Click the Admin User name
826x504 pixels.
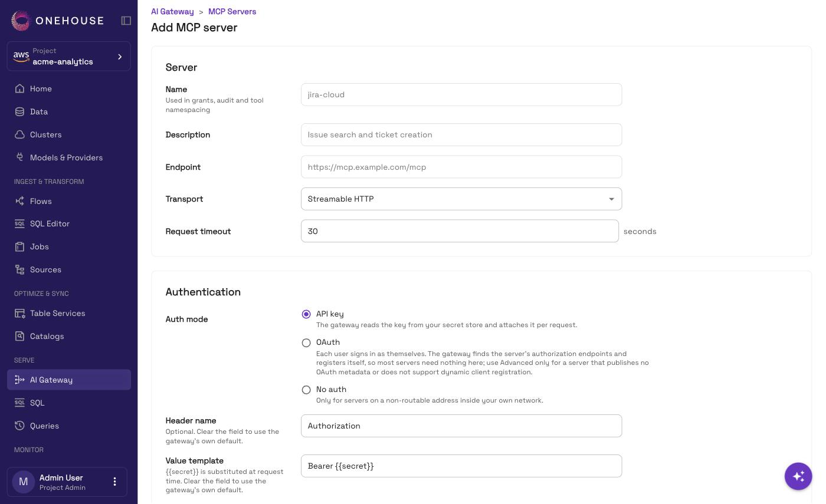point(61,477)
